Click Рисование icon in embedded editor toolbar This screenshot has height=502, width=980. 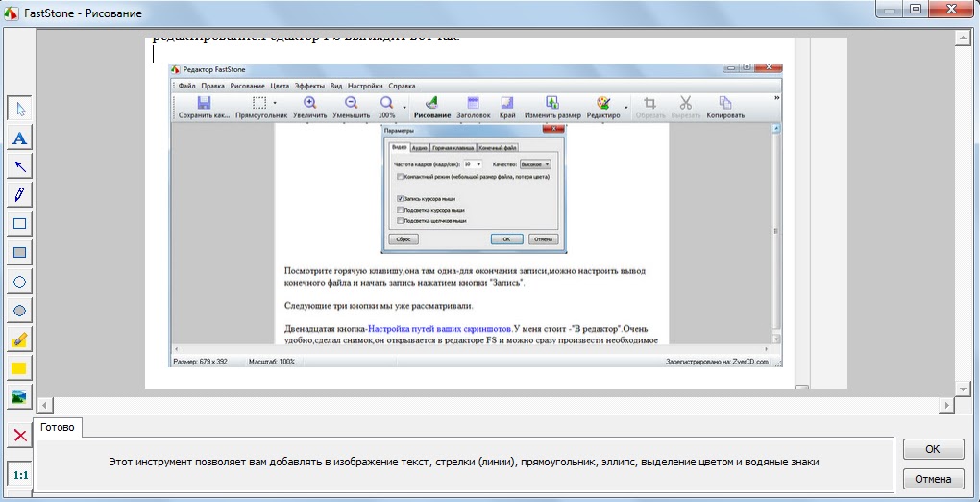click(x=432, y=108)
